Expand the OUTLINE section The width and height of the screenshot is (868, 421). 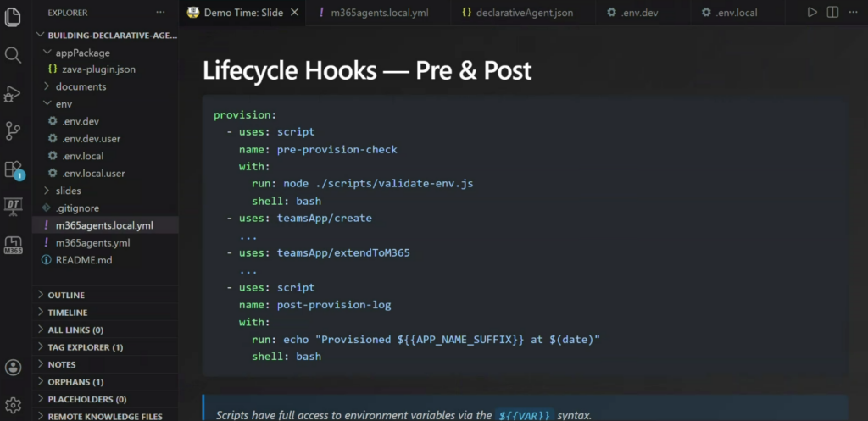[66, 295]
